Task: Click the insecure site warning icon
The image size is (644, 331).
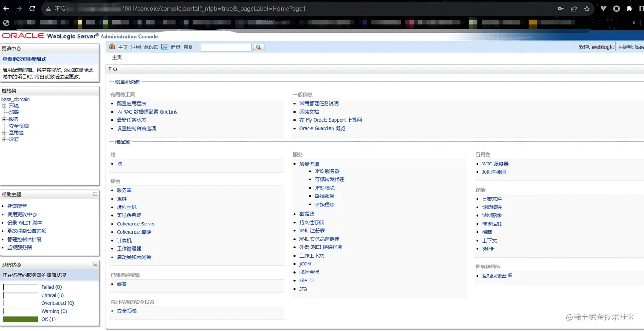Action: coord(49,9)
